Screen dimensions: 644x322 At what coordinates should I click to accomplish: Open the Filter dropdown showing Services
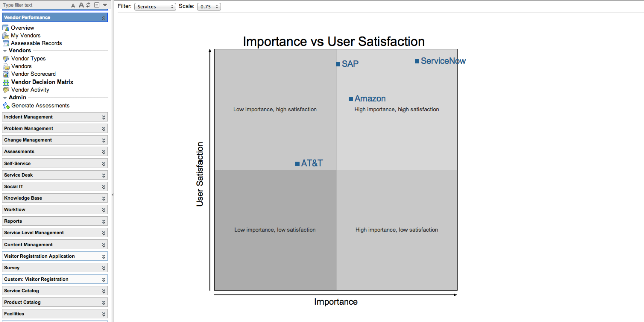pyautogui.click(x=155, y=7)
